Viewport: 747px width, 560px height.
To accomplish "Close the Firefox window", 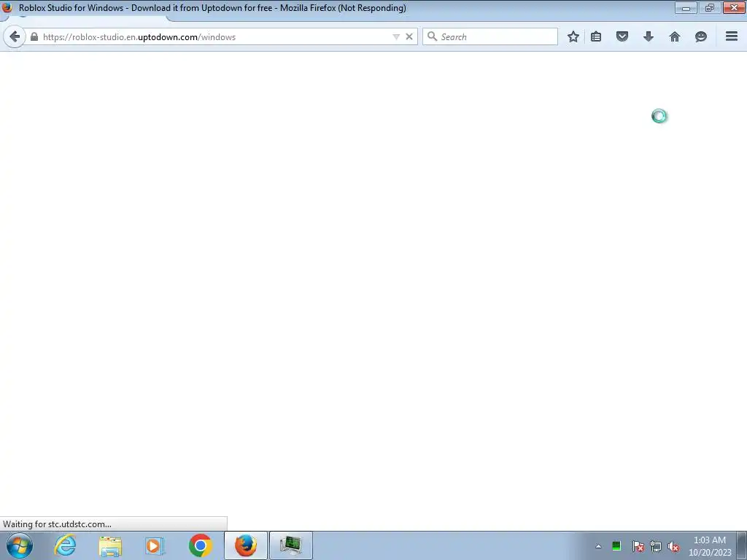I will point(734,7).
